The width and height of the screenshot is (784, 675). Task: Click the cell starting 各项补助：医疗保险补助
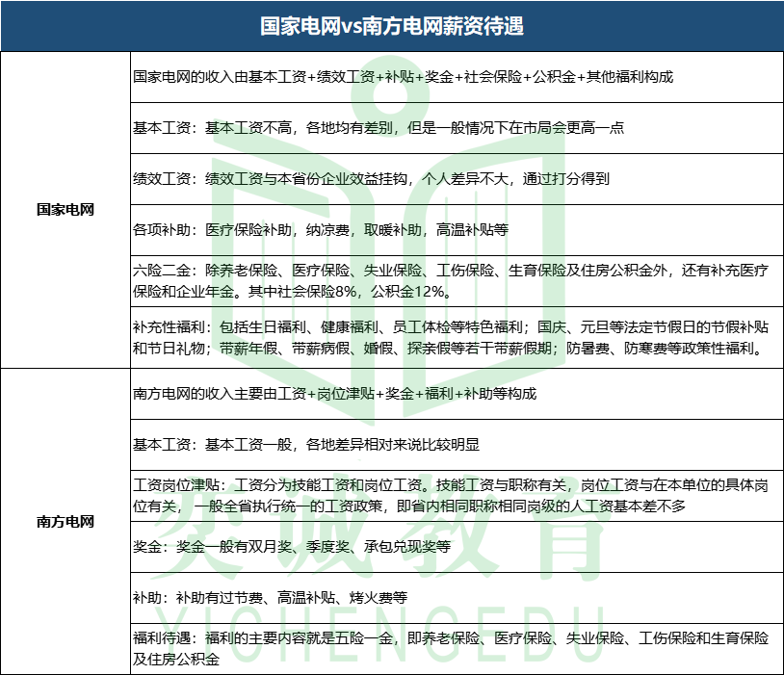[457, 230]
